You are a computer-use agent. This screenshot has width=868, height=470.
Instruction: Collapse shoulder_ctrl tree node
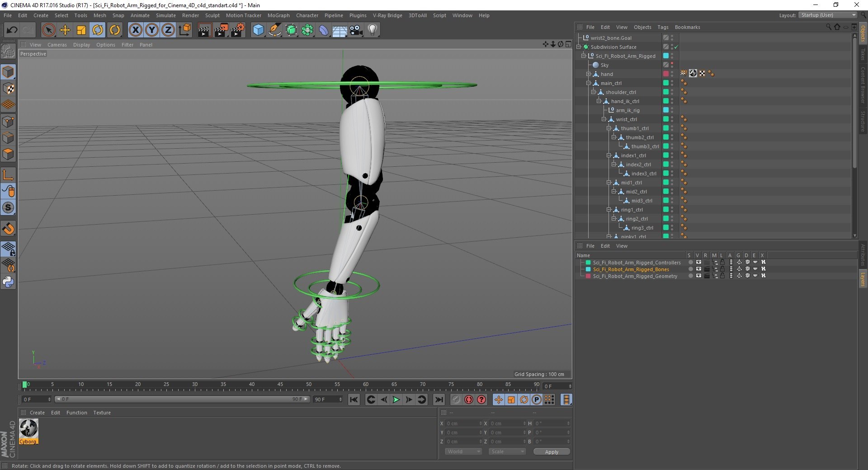pyautogui.click(x=593, y=92)
